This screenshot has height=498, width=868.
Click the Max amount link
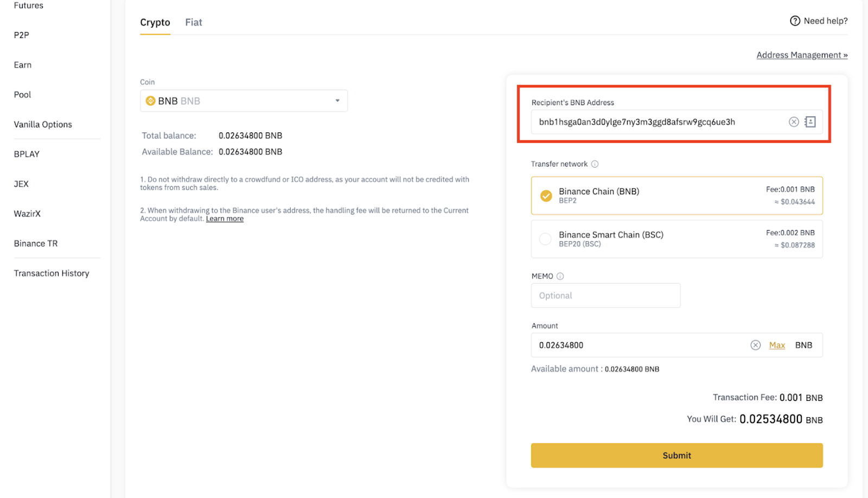tap(777, 345)
